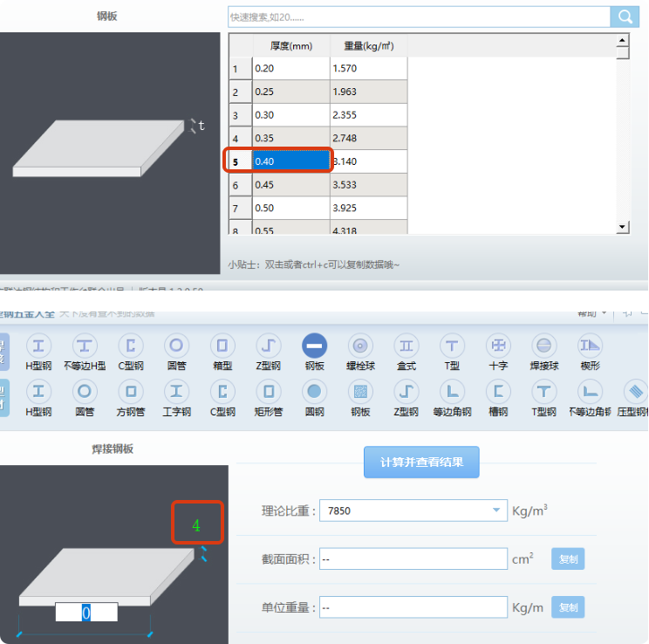Select the thickness cell 0.25
649x644 pixels.
coord(291,92)
